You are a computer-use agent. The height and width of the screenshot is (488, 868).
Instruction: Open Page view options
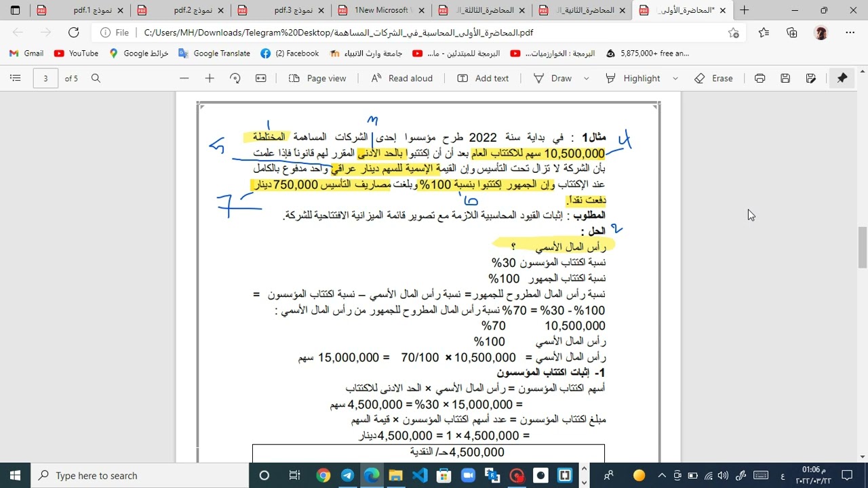pyautogui.click(x=318, y=79)
